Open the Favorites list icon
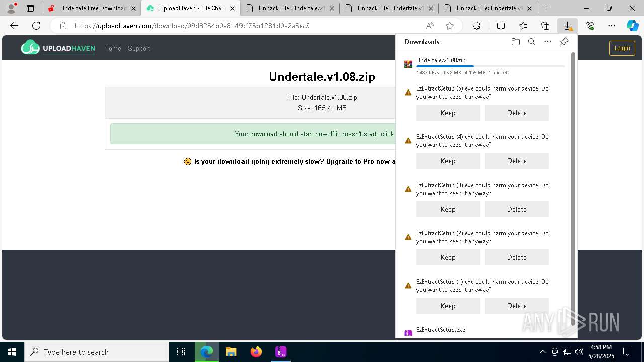 pyautogui.click(x=523, y=26)
